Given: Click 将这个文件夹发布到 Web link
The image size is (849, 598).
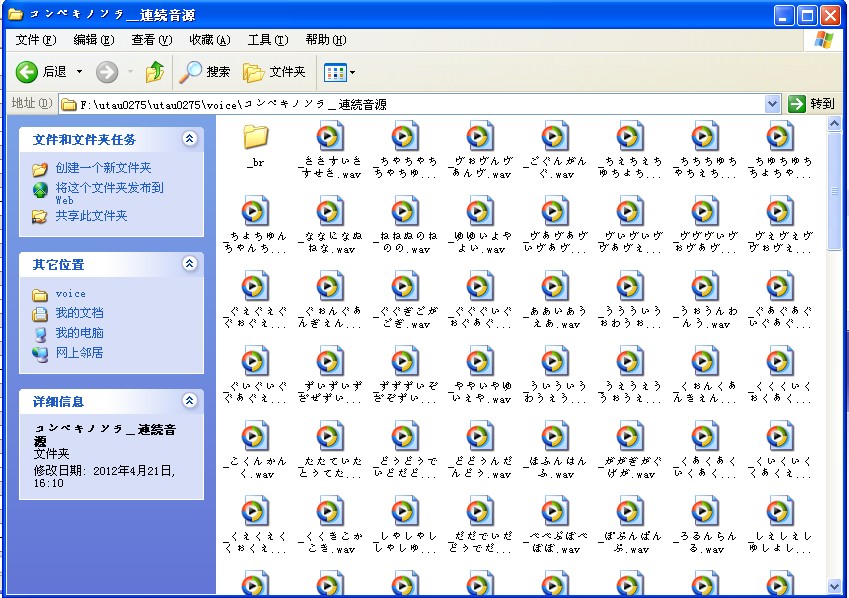Looking at the screenshot, I should (109, 193).
